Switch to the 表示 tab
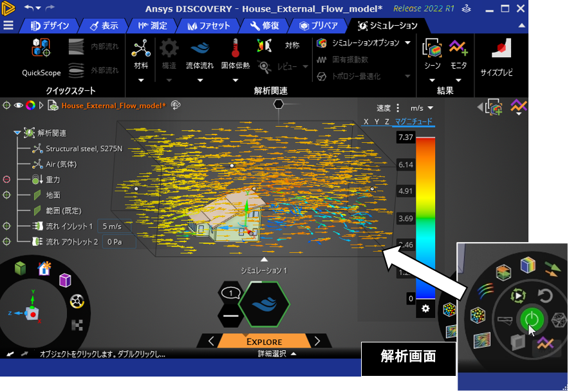Image resolution: width=569 pixels, height=392 pixels. click(x=104, y=25)
